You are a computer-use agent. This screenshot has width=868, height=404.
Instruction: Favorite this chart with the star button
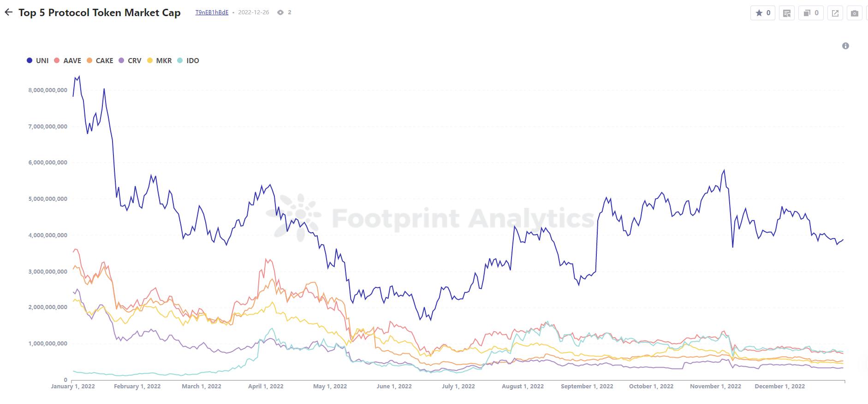763,13
